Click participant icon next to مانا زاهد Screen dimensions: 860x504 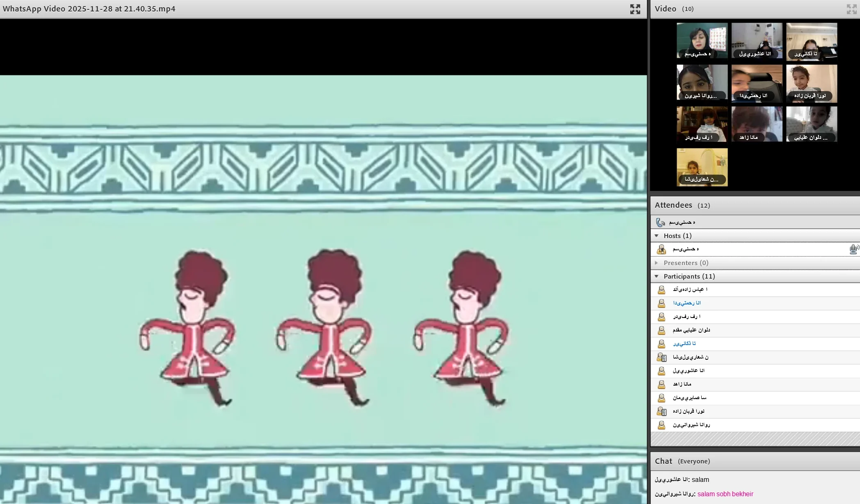point(662,384)
